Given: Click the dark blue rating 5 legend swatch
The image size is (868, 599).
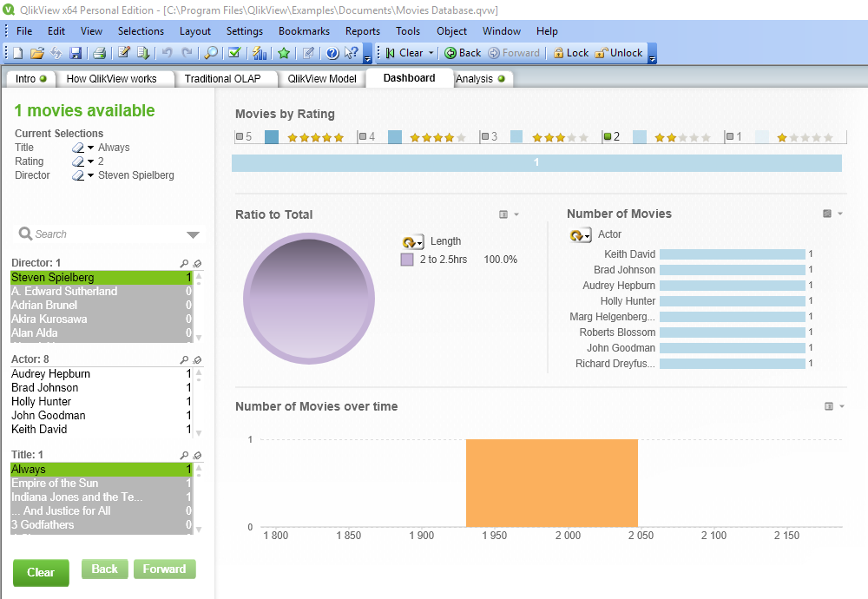Looking at the screenshot, I should tap(271, 137).
